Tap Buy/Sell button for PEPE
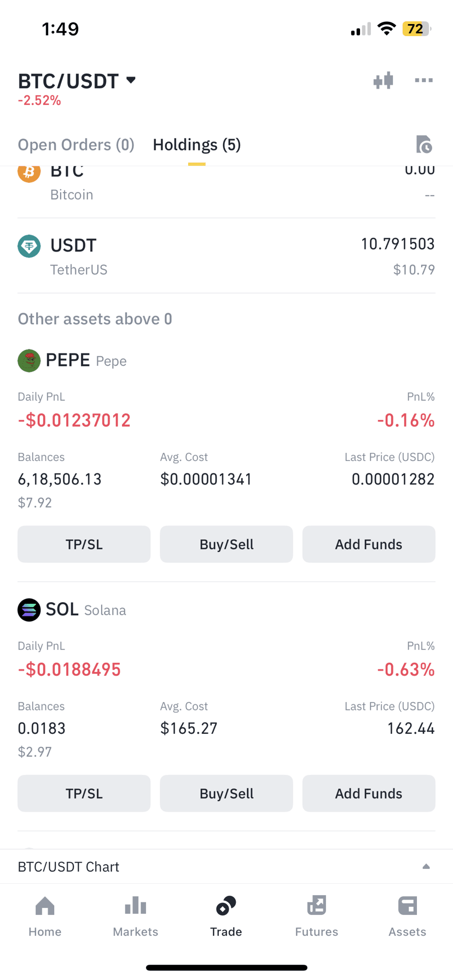This screenshot has height=980, width=453. pyautogui.click(x=226, y=544)
